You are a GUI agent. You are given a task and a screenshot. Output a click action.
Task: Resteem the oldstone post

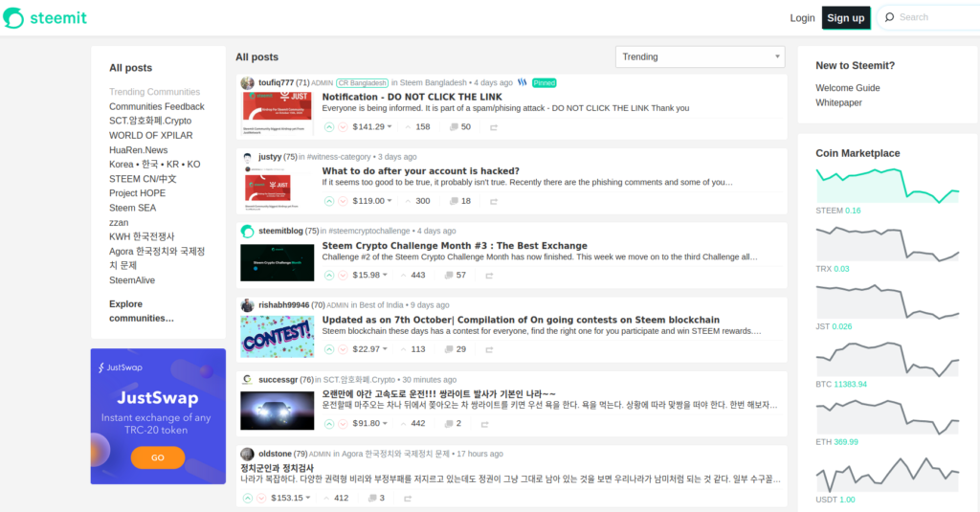pos(408,498)
